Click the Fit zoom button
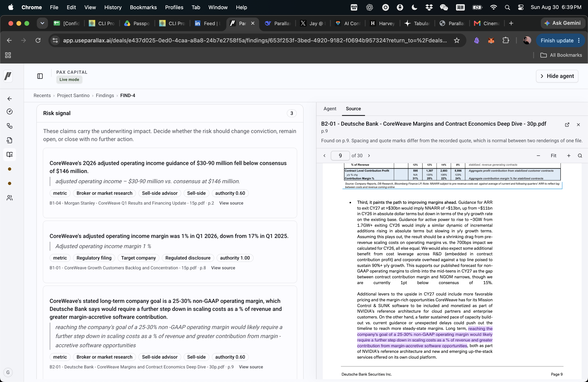 tap(553, 155)
